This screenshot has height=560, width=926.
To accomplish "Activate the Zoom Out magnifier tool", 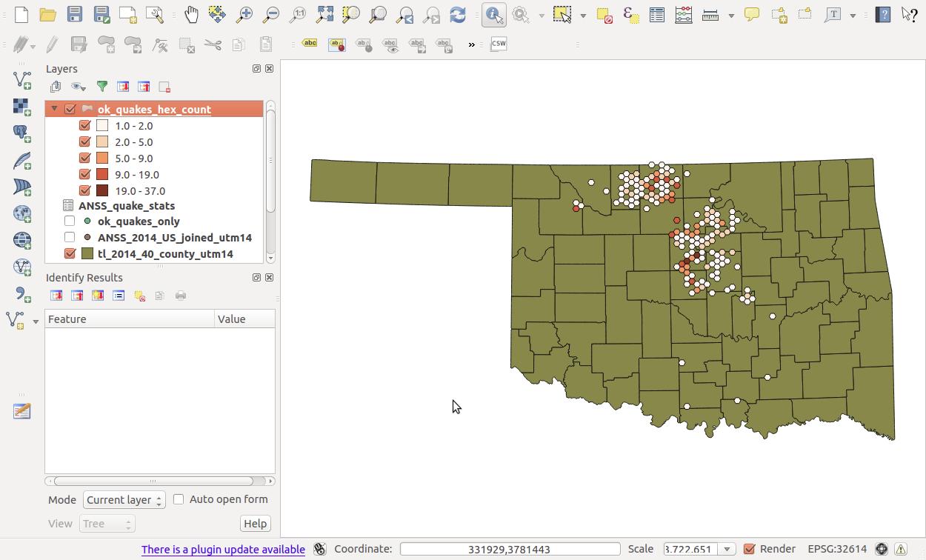I will [270, 14].
